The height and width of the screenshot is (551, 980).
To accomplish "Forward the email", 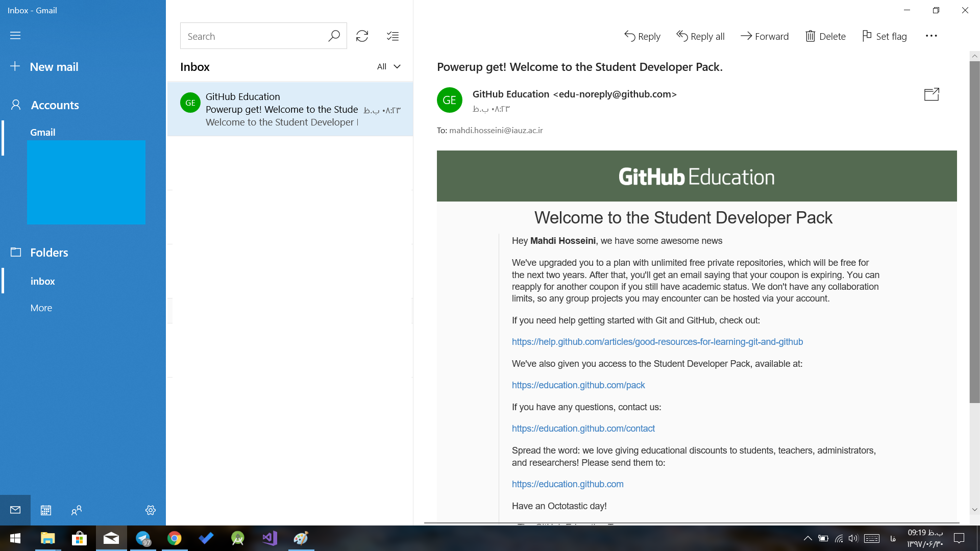I will (764, 36).
